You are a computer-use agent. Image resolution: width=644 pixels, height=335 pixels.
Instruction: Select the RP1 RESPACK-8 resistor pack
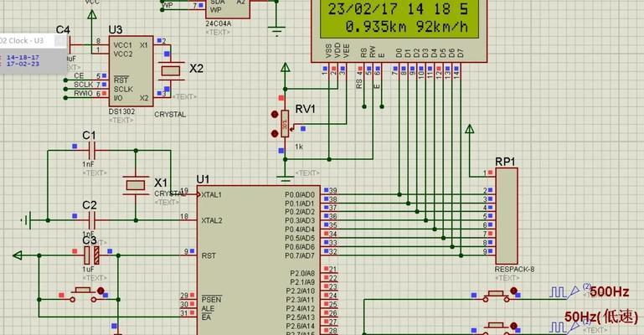[507, 216]
